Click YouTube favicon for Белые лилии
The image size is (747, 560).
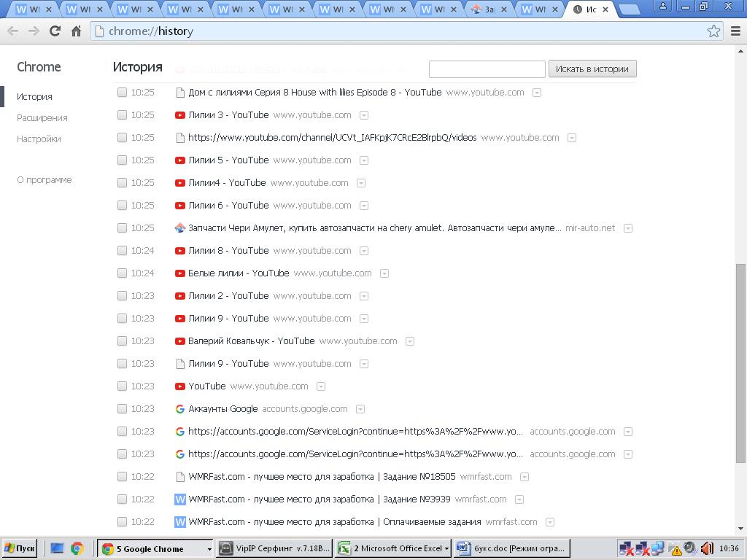[x=180, y=273]
